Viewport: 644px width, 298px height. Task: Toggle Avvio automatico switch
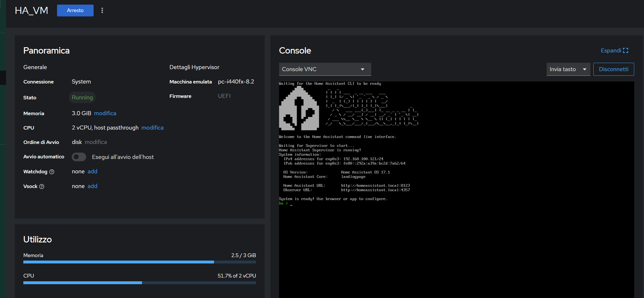point(79,157)
